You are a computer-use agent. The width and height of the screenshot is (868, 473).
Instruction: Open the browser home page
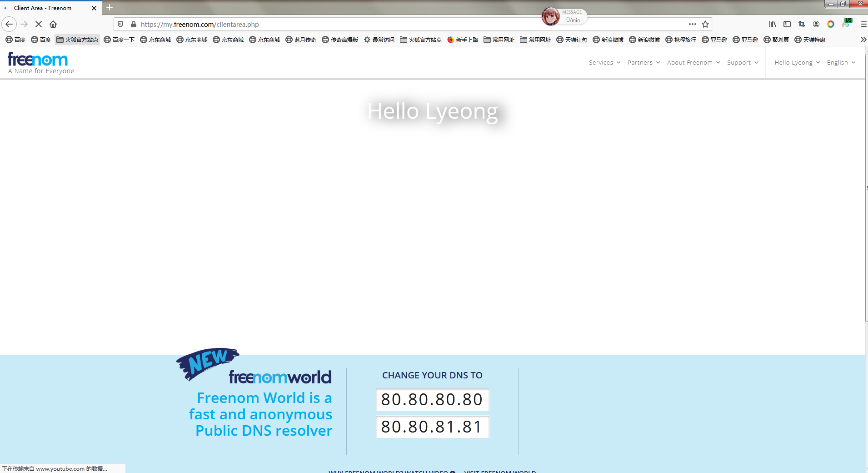(53, 24)
